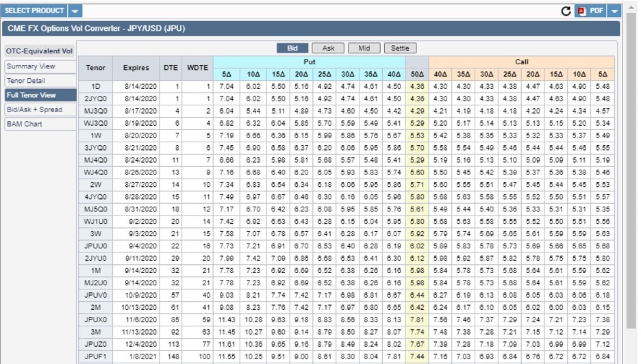Click the 1M tenor row label
The image size is (641, 364).
coord(96,271)
